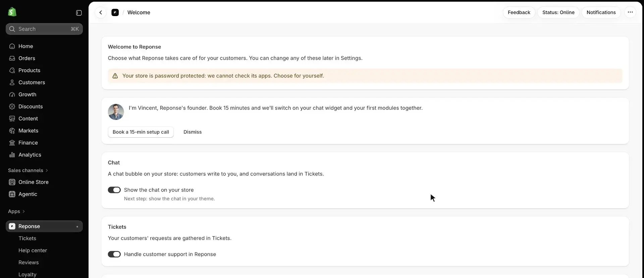Toggle Show the chat on your store
Viewport: 644px width, 278px height.
(114, 190)
